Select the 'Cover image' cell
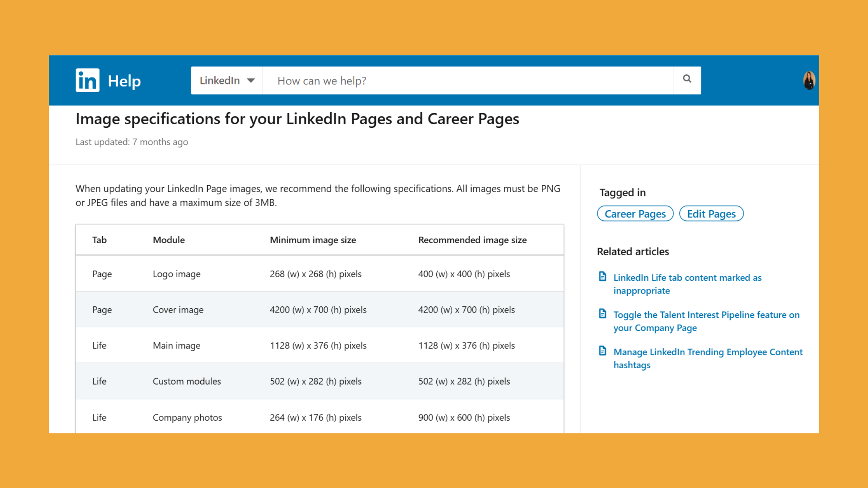The image size is (868, 488). (x=178, y=310)
